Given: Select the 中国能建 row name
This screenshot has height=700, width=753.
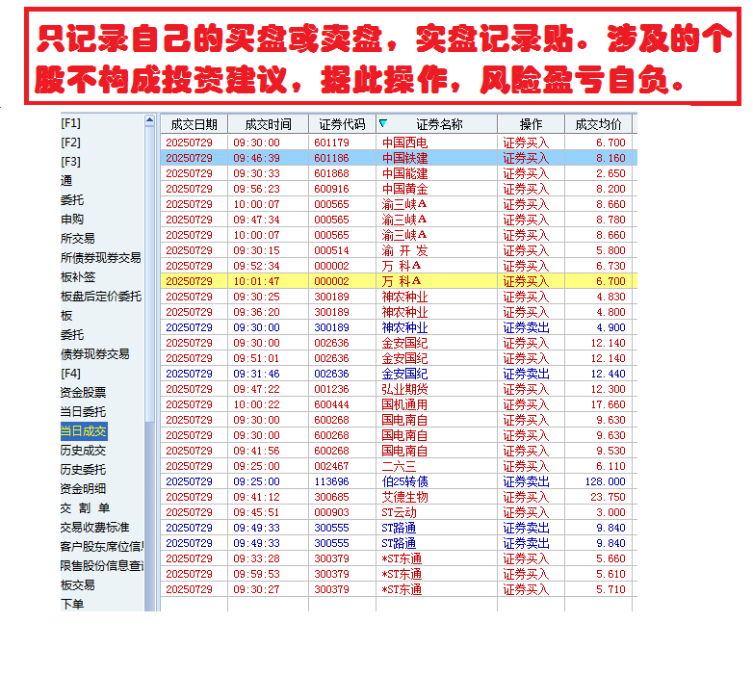Looking at the screenshot, I should [404, 173].
